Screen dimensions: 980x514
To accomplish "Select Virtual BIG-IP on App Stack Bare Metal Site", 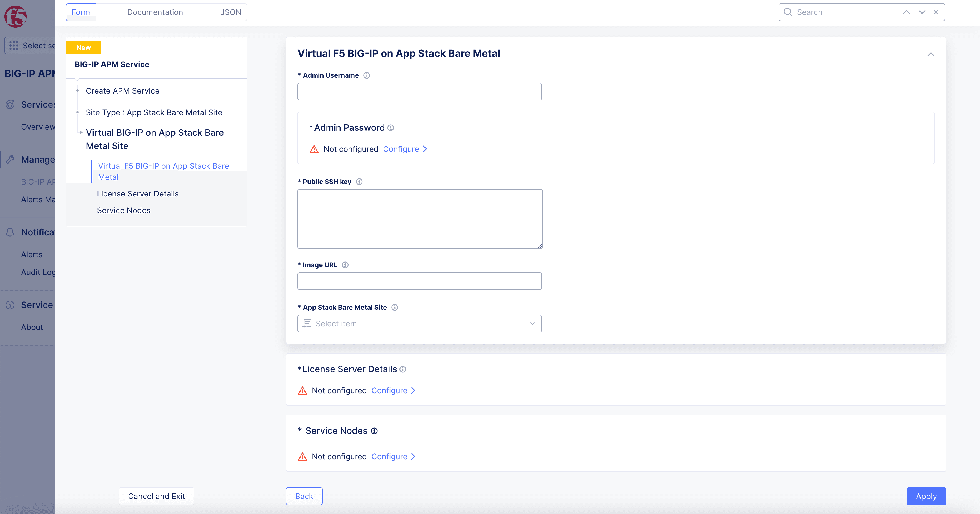I will point(155,139).
